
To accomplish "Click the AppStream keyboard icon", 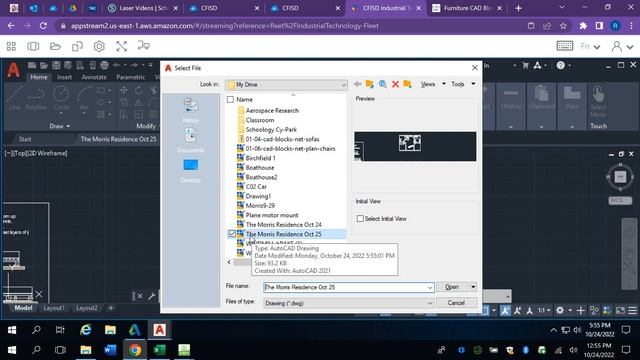I will pos(564,46).
